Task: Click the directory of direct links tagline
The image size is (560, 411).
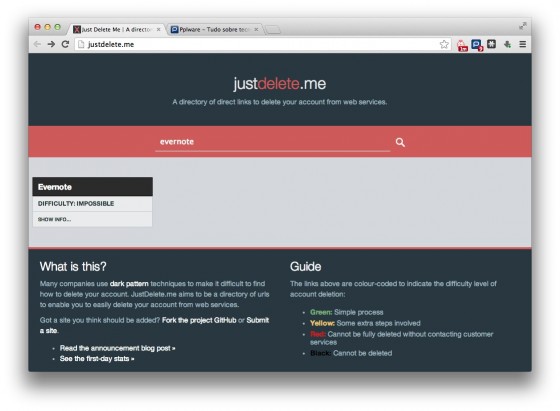Action: click(x=280, y=102)
